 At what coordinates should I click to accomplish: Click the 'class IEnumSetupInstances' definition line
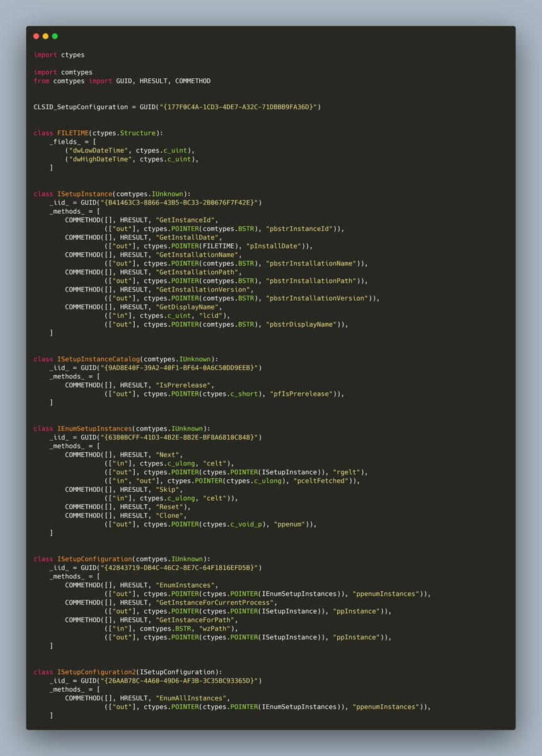[122, 428]
